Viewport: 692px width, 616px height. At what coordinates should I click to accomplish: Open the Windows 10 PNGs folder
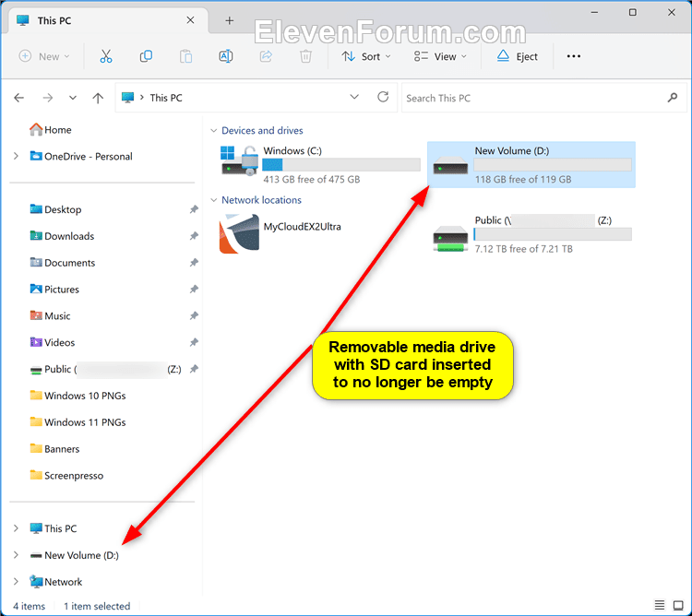coord(78,396)
